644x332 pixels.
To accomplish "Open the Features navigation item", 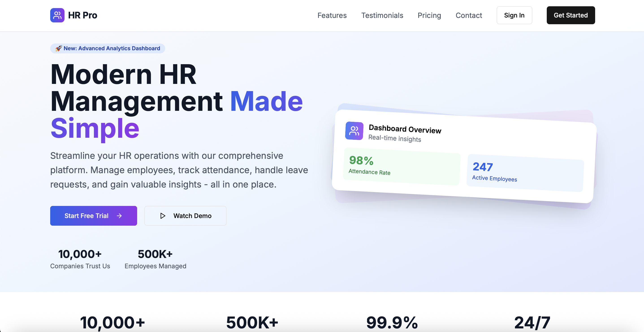I will click(332, 15).
